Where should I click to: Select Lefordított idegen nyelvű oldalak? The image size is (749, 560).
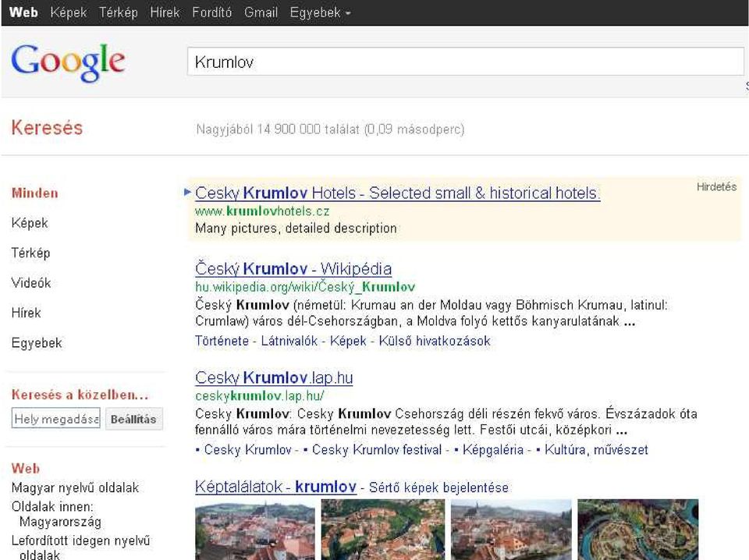80,548
